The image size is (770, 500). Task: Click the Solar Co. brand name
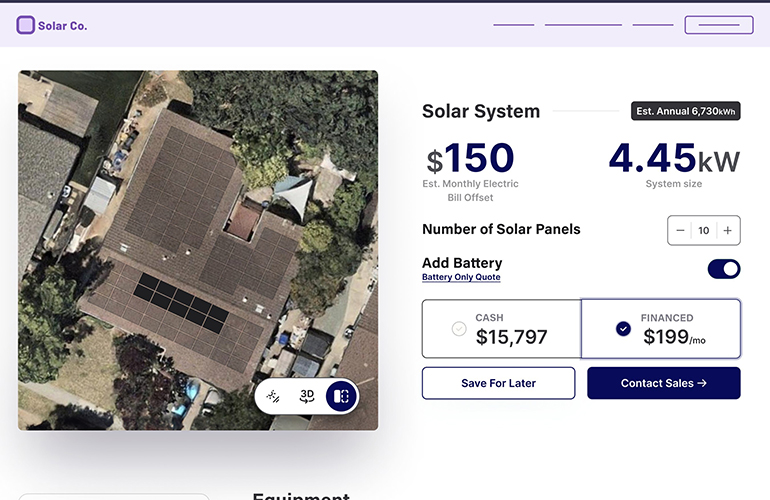pos(63,26)
